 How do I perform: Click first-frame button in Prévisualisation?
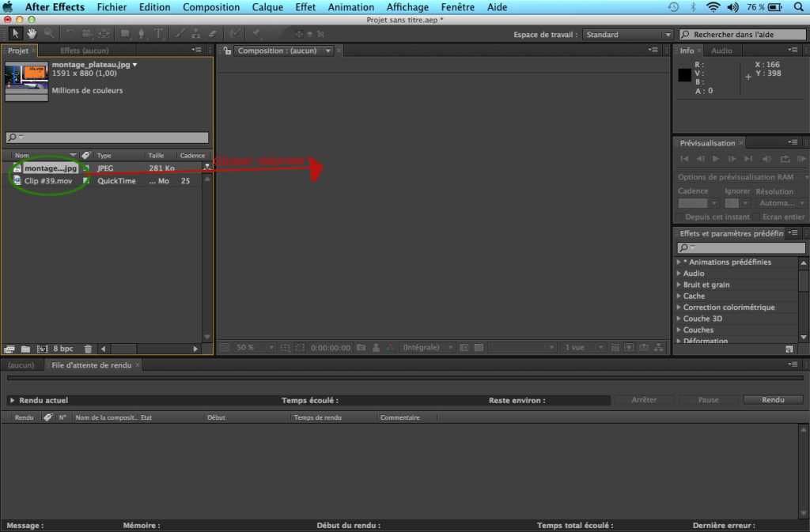pyautogui.click(x=684, y=159)
